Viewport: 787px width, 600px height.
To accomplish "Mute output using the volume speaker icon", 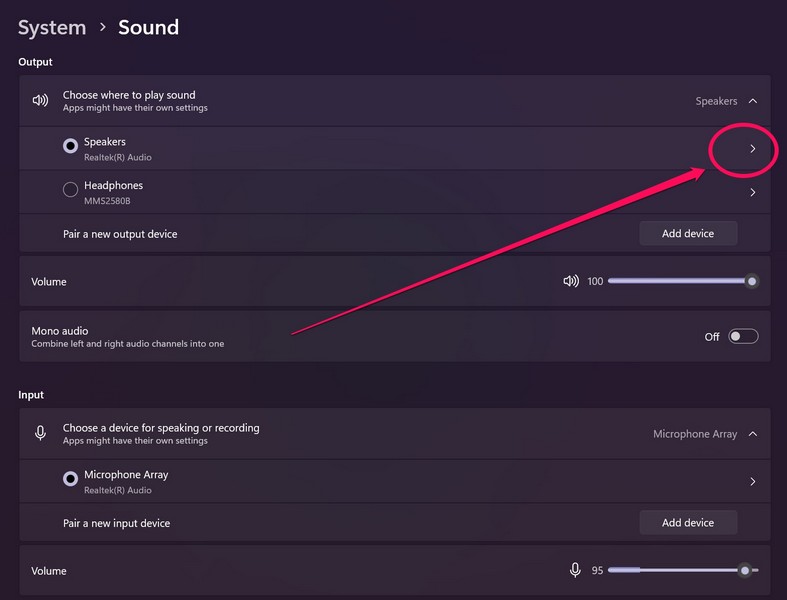I will (571, 281).
